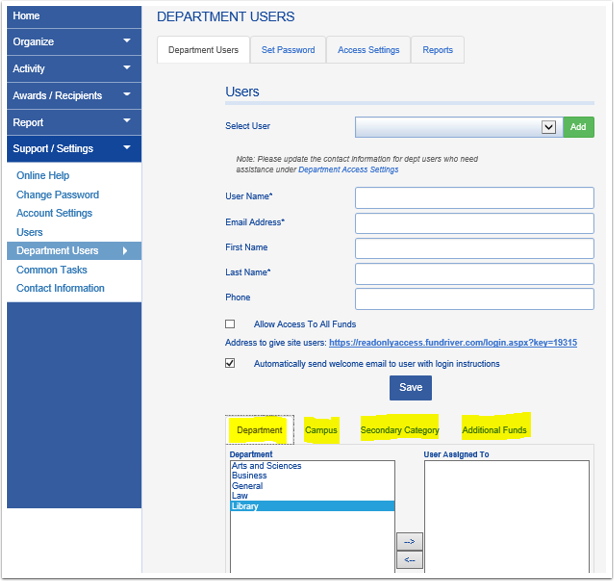
Task: Click the Organize menu label
Action: pyautogui.click(x=33, y=42)
